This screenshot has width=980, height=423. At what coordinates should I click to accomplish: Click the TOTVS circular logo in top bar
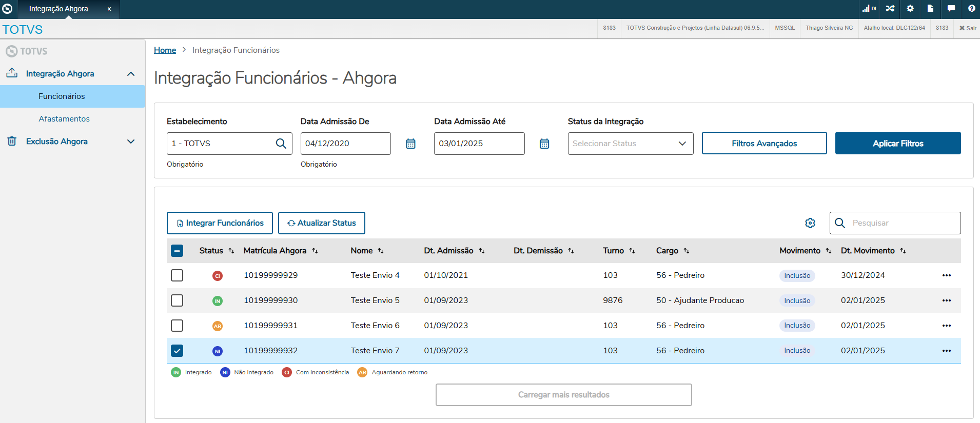pyautogui.click(x=7, y=9)
